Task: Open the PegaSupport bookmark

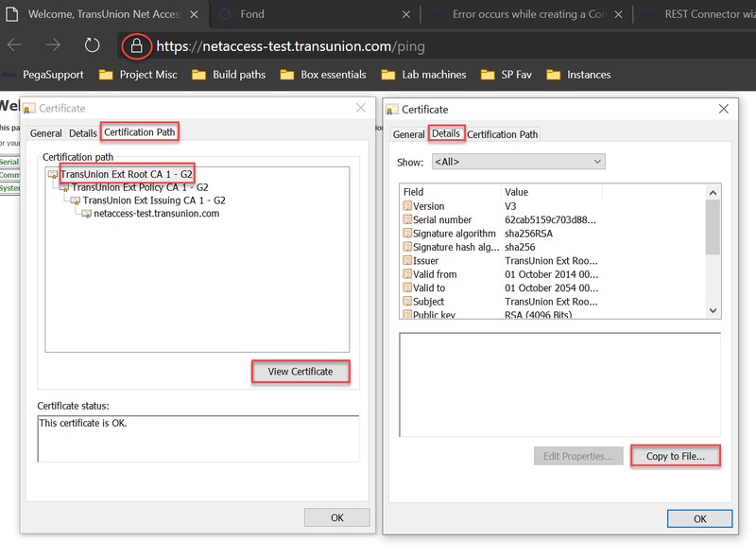Action: coord(43,75)
